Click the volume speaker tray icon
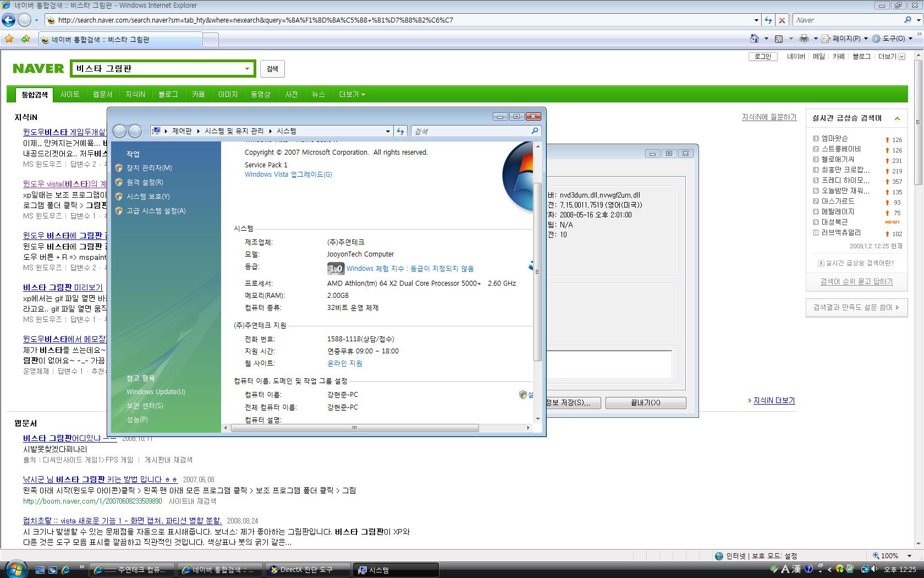The image size is (924, 578). pos(874,569)
